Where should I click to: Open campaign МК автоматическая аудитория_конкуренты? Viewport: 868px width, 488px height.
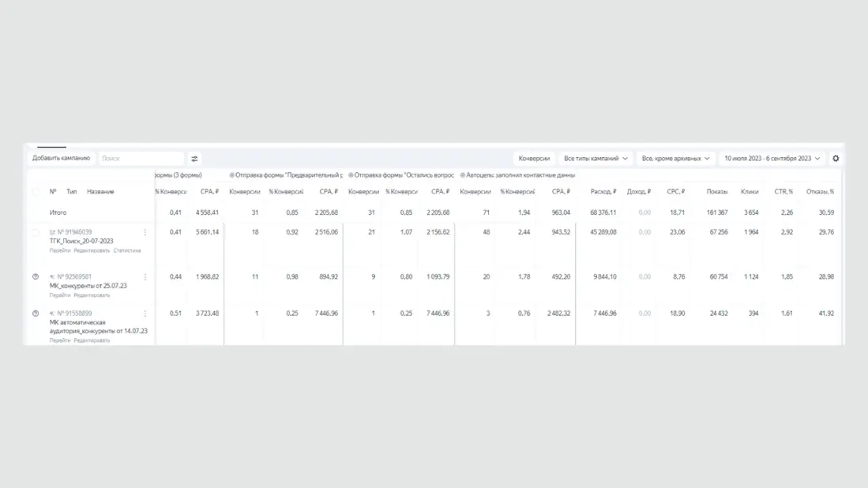coord(99,326)
